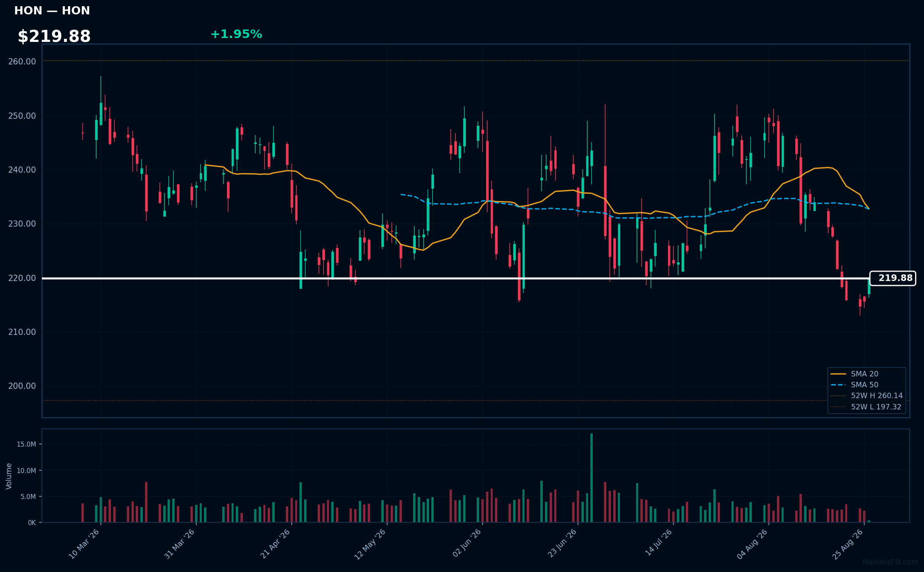The width and height of the screenshot is (924, 572).
Task: Select the 230.00 price axis label
Action: (22, 224)
